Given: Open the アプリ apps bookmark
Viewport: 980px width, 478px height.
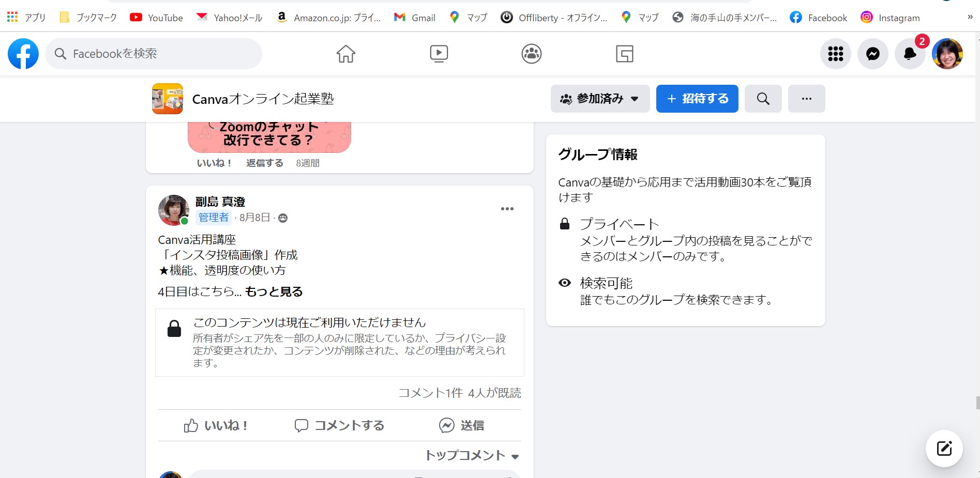Looking at the screenshot, I should (26, 18).
